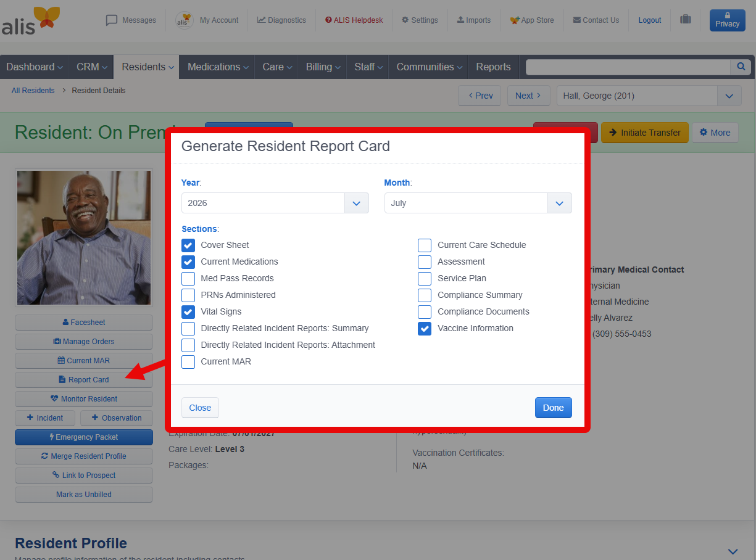Image resolution: width=756 pixels, height=560 pixels.
Task: Click the Logout link
Action: point(650,20)
